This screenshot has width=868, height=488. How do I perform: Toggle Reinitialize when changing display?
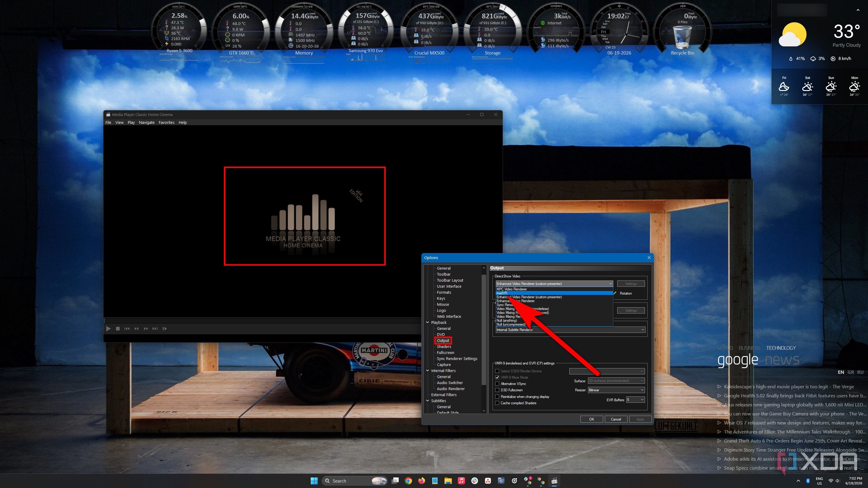click(497, 397)
